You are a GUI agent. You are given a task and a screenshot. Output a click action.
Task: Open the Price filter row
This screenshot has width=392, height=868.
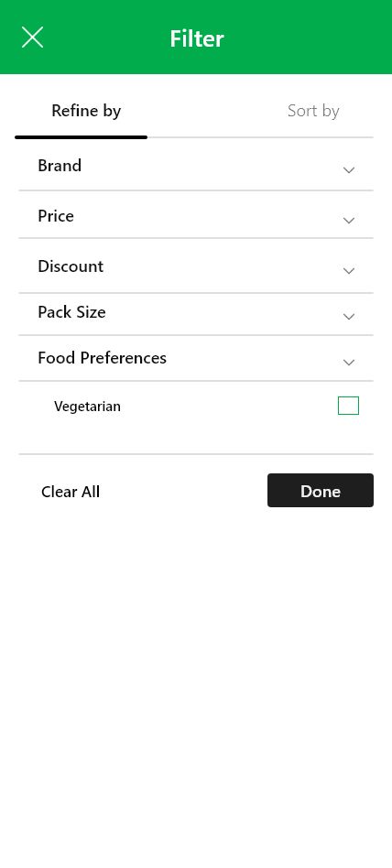point(196,215)
